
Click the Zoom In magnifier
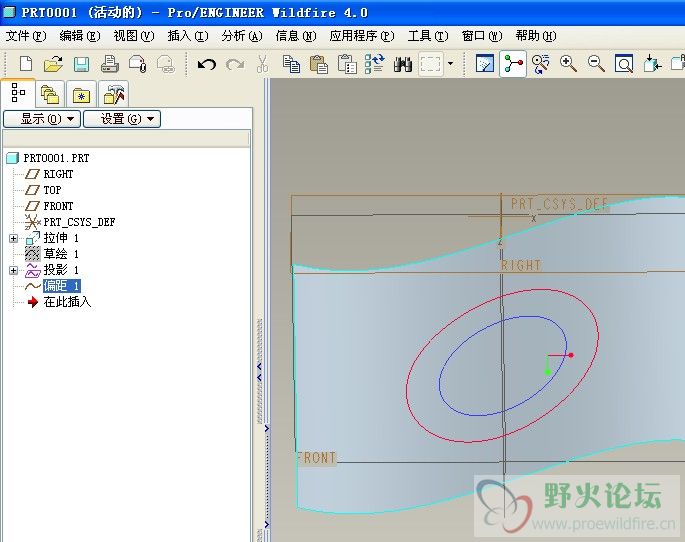coord(568,64)
